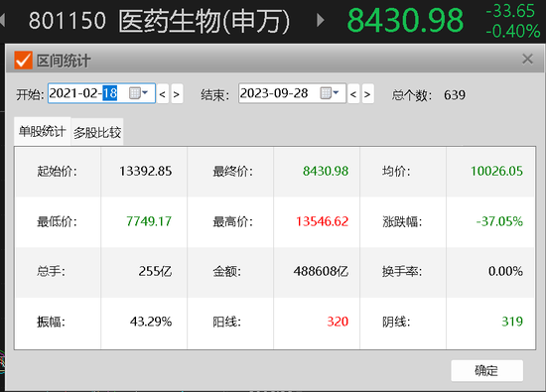Select the 振幅 value 43.29%
The height and width of the screenshot is (392, 546).
coord(151,322)
